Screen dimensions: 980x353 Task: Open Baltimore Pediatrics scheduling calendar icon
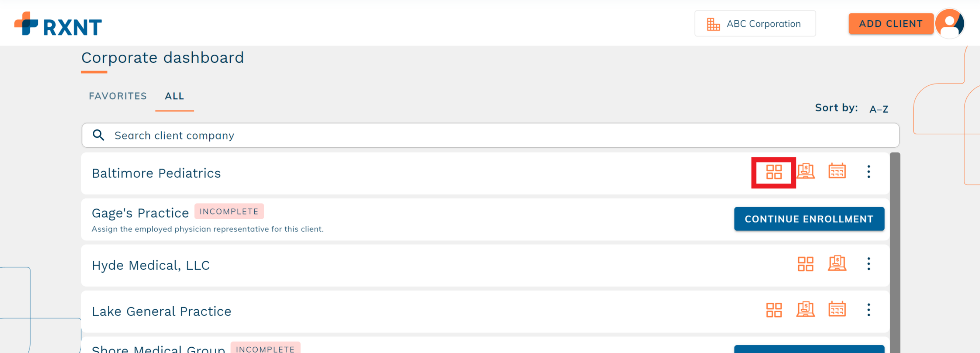tap(837, 171)
